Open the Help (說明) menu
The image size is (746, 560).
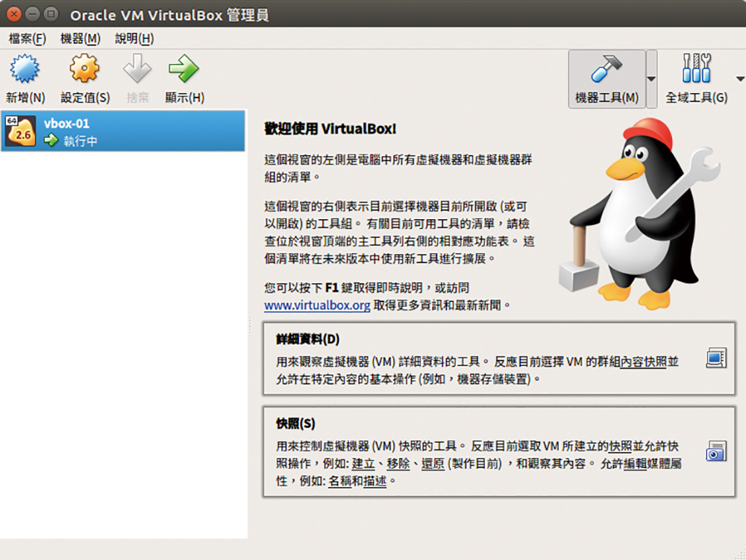134,39
